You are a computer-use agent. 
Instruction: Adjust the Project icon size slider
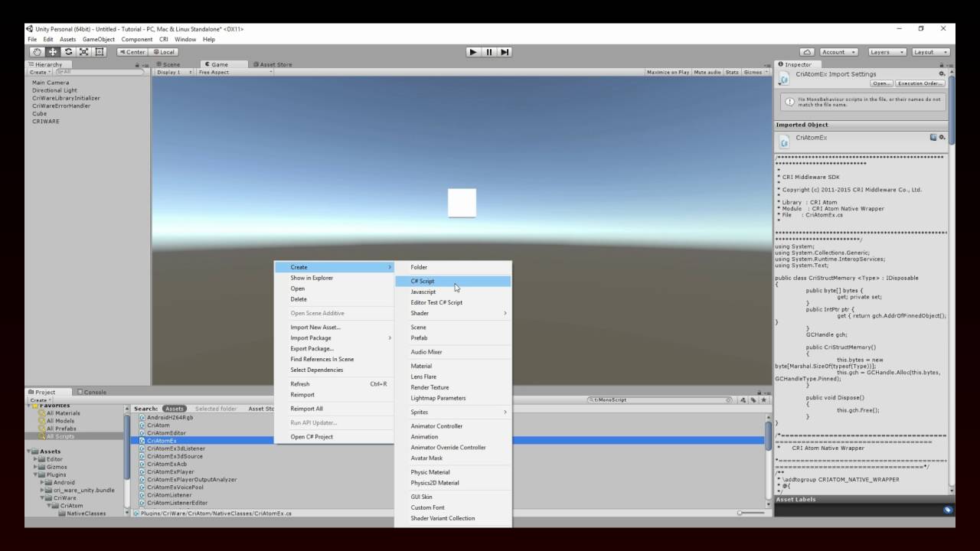tap(752, 513)
